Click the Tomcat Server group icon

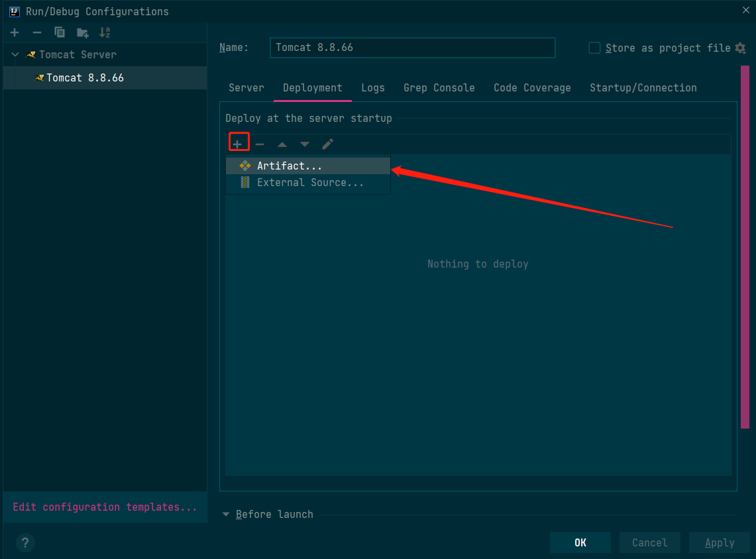coord(31,54)
